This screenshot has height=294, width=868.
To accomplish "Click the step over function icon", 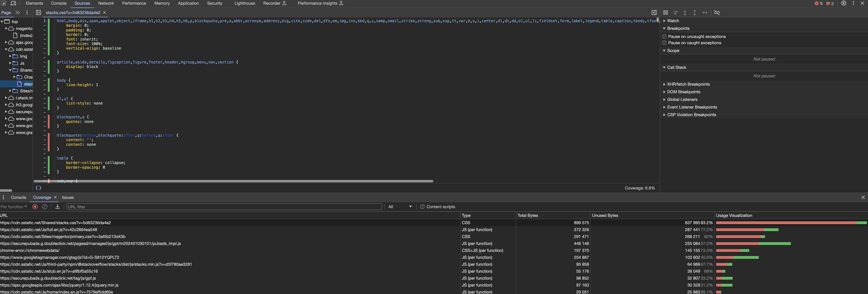I will tap(675, 12).
